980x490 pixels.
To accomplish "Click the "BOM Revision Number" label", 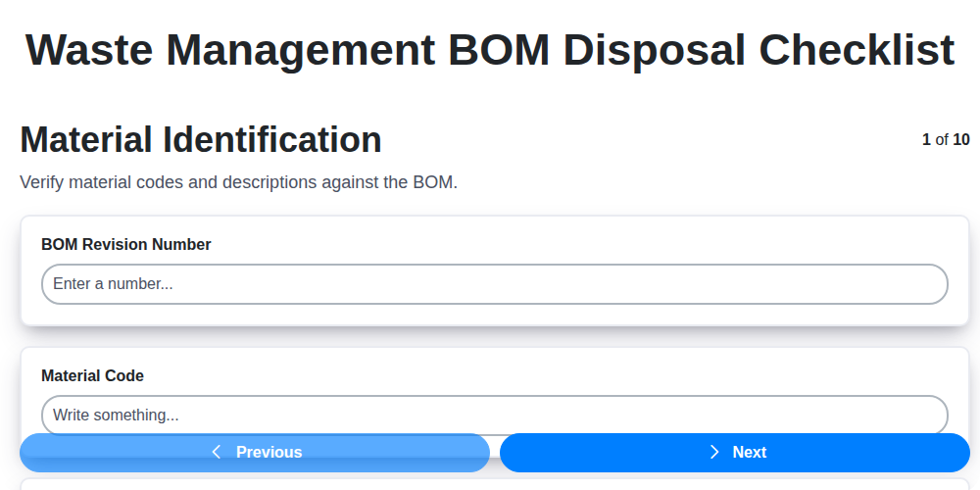I will [125, 245].
